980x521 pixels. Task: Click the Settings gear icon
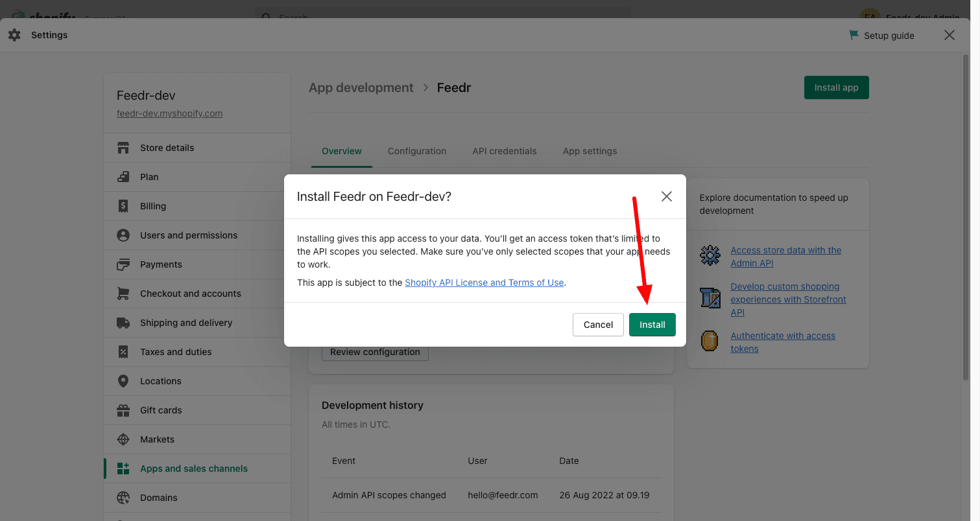(14, 35)
